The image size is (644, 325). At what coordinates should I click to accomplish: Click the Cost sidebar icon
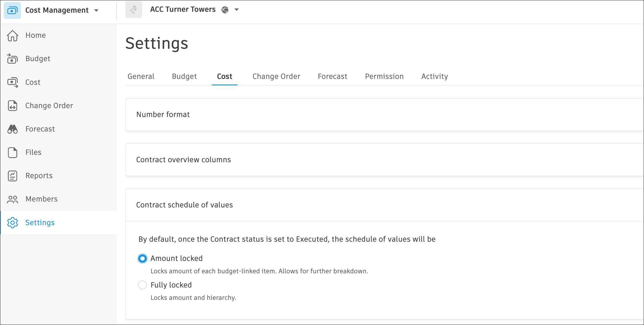pyautogui.click(x=12, y=82)
